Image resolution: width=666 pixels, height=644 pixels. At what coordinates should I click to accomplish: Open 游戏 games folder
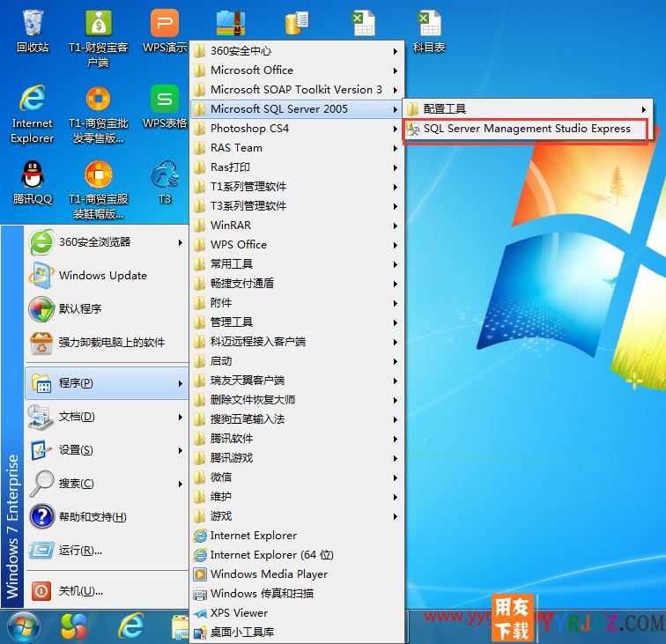point(297,516)
